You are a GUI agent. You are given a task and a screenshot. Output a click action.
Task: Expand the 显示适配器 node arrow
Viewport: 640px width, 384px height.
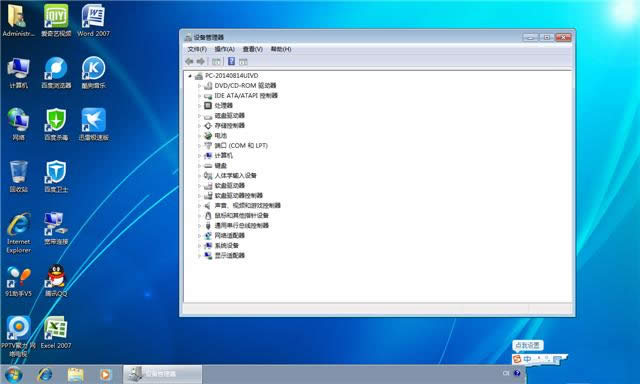tap(199, 256)
